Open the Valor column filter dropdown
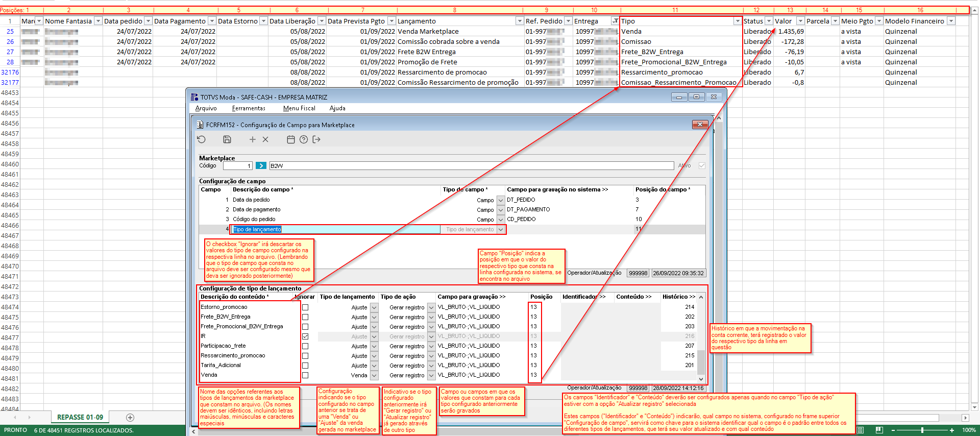Viewport: 980px width, 436px height. click(x=800, y=21)
